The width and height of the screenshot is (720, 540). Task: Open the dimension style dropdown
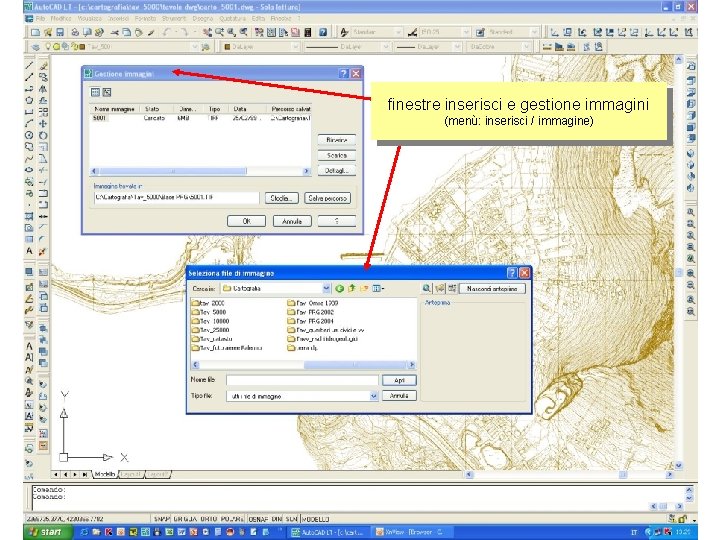pos(466,32)
